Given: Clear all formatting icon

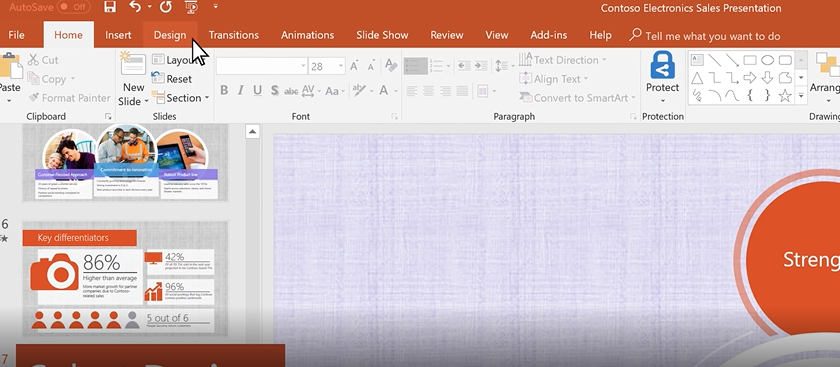Looking at the screenshot, I should click(x=391, y=65).
